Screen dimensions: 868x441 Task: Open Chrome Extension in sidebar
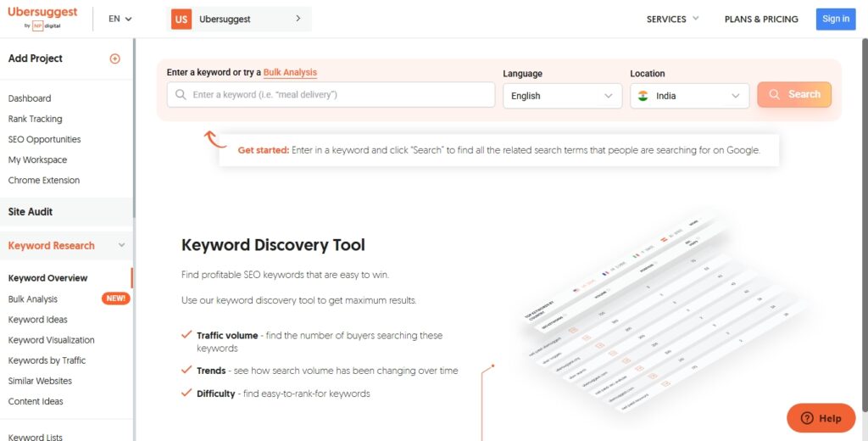point(44,181)
